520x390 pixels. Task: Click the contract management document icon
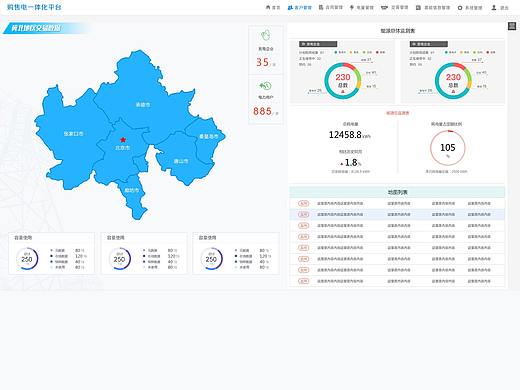[x=321, y=7]
